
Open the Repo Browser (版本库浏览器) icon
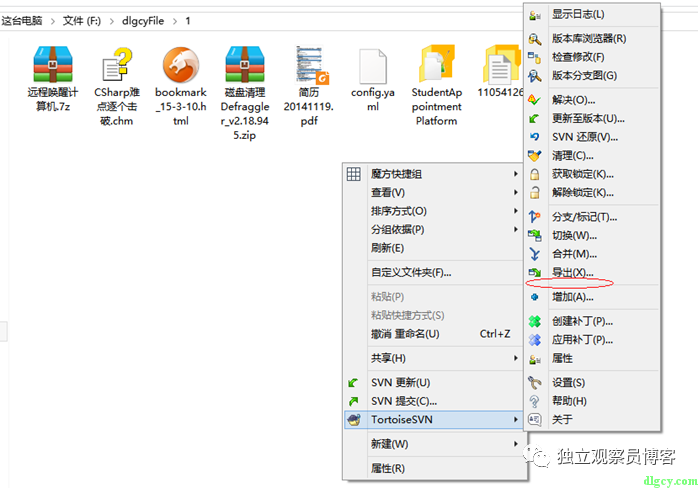(x=534, y=38)
